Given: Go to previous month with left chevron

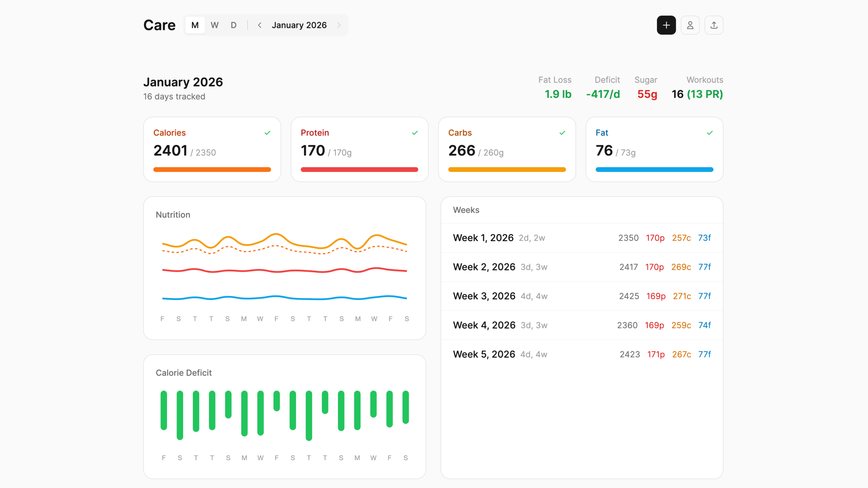Looking at the screenshot, I should 259,25.
